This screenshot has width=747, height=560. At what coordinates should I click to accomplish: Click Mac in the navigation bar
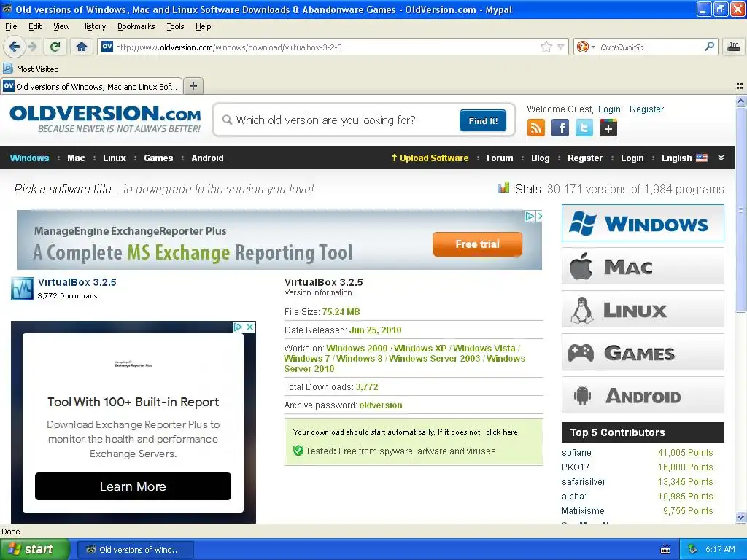[x=76, y=158]
